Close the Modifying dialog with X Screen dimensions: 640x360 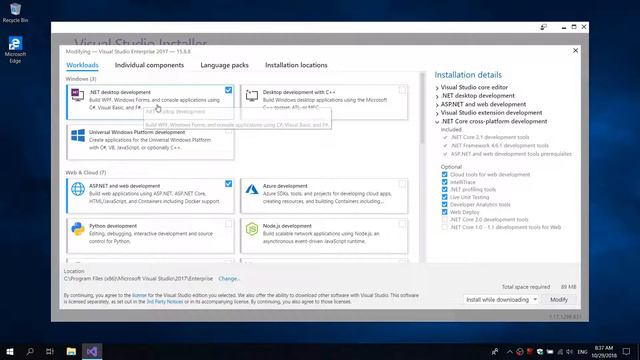click(x=576, y=51)
